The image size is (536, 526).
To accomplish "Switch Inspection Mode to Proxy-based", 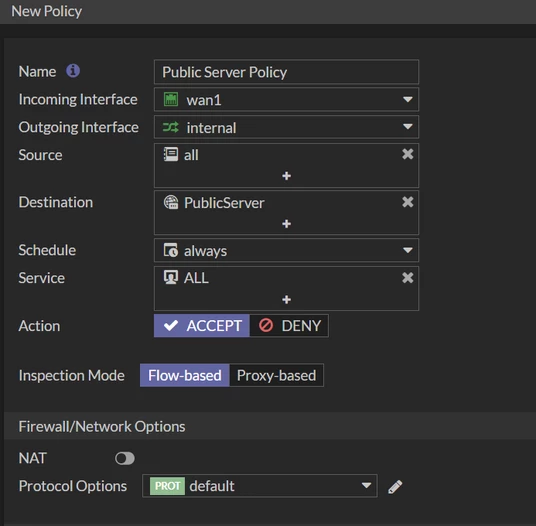I will [276, 376].
